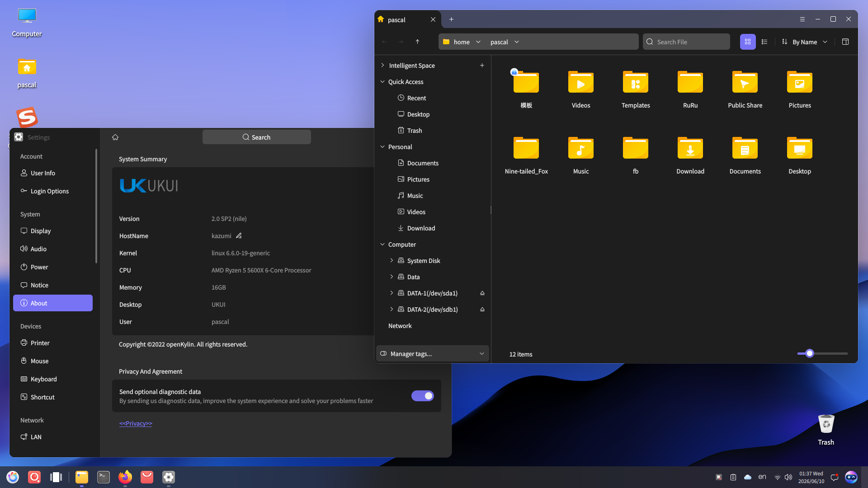
Task: Expand the DATA-1(/dev/sda1) tree node
Action: (392, 293)
